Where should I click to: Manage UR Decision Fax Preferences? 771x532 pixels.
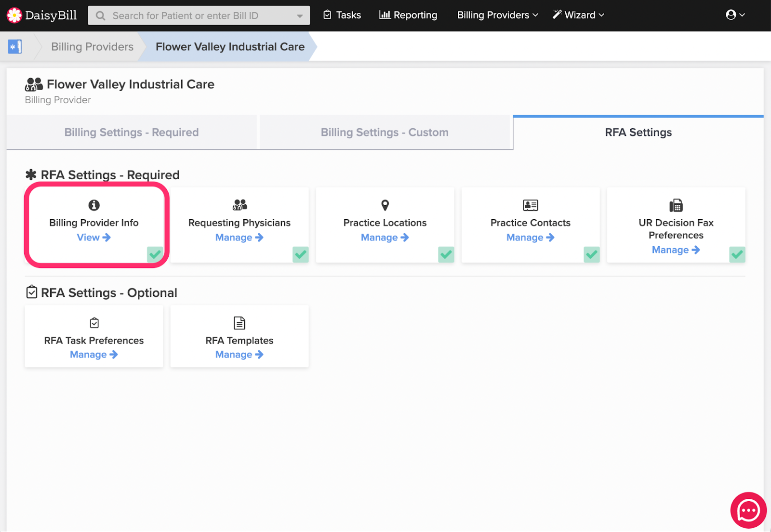pos(676,250)
